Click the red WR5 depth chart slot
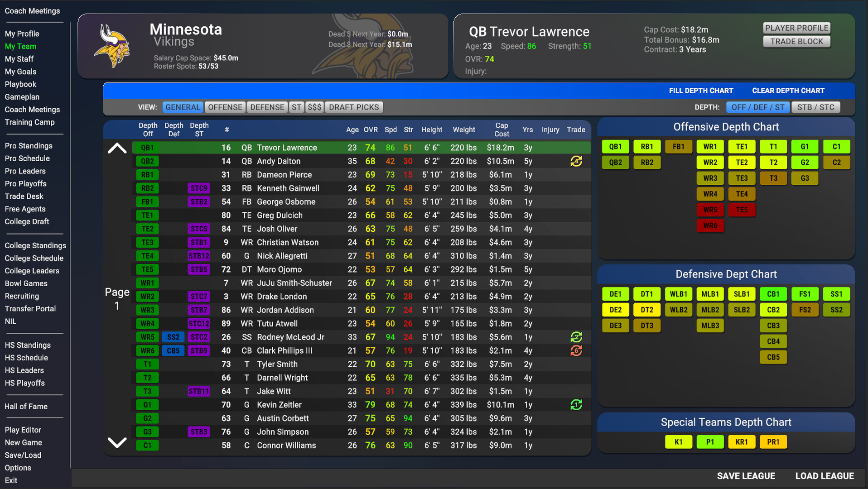This screenshot has height=489, width=868. tap(710, 210)
